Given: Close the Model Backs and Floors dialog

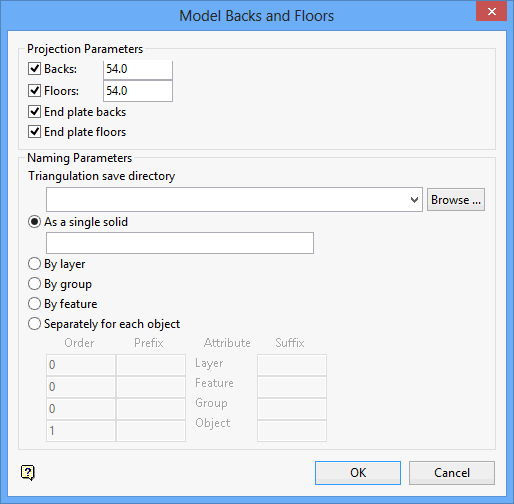Looking at the screenshot, I should click(491, 12).
